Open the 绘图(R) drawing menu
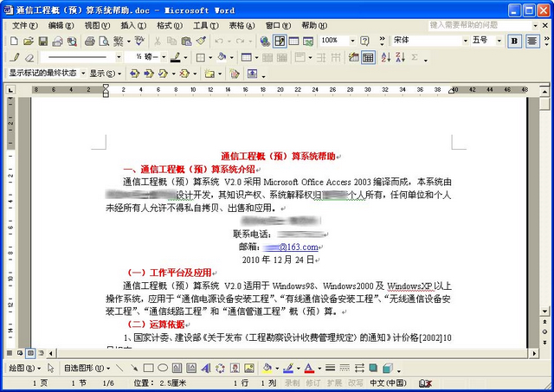 click(25, 369)
